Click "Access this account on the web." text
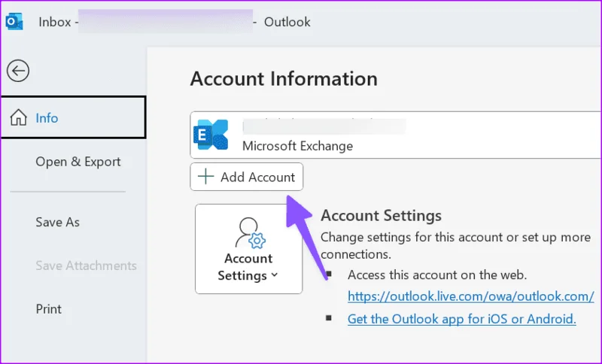 (437, 275)
